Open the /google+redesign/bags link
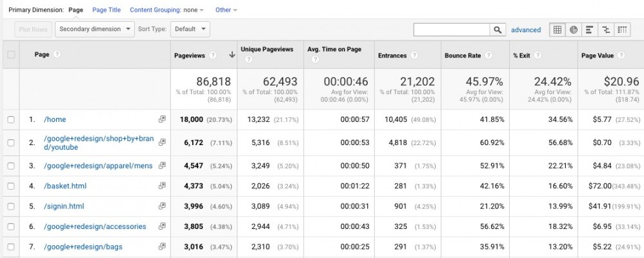644x258 pixels. click(83, 247)
